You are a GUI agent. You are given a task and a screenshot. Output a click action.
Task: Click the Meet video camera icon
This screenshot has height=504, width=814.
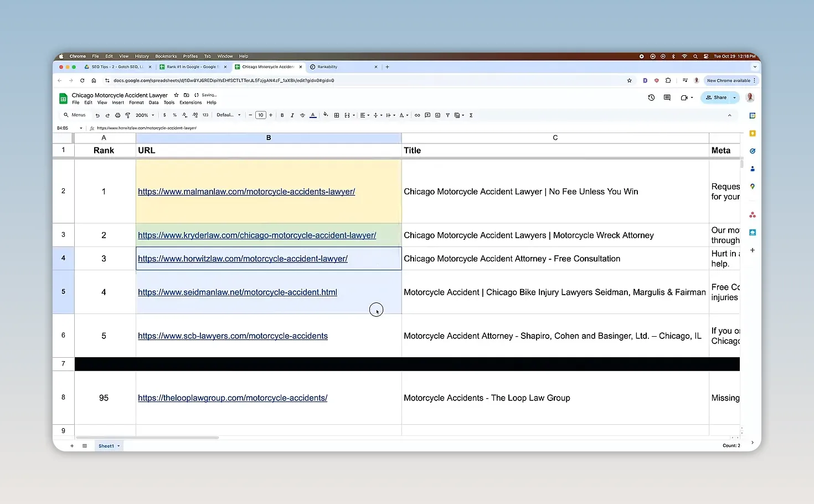click(x=684, y=97)
